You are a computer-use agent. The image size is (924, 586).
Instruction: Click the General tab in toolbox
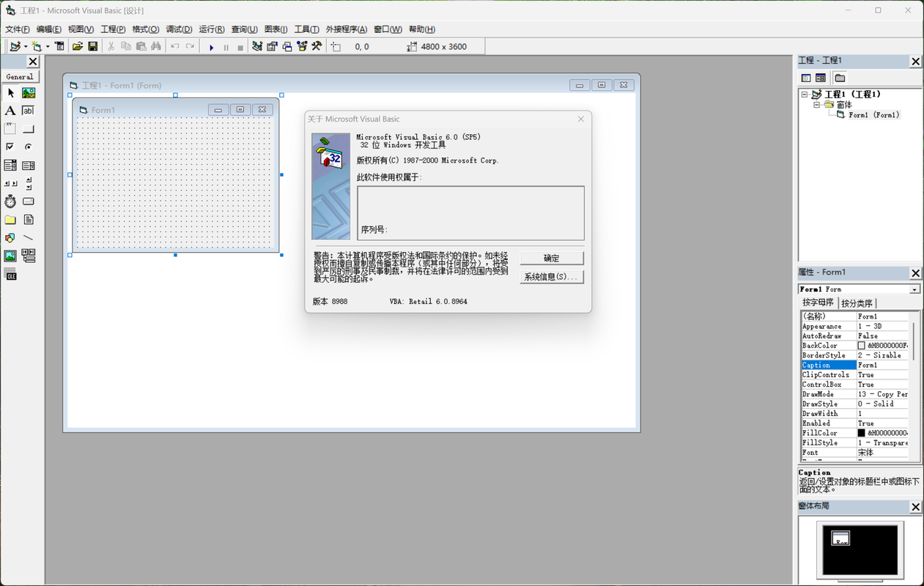pyautogui.click(x=20, y=76)
